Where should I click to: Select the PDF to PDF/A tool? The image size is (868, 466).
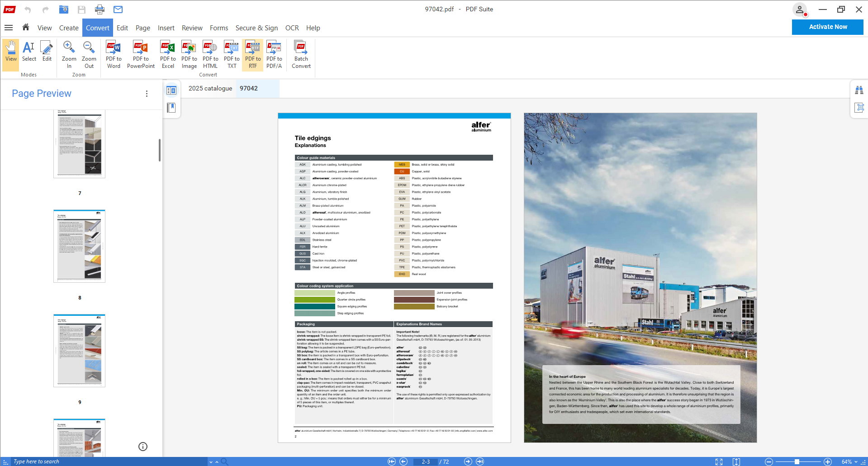(x=274, y=54)
